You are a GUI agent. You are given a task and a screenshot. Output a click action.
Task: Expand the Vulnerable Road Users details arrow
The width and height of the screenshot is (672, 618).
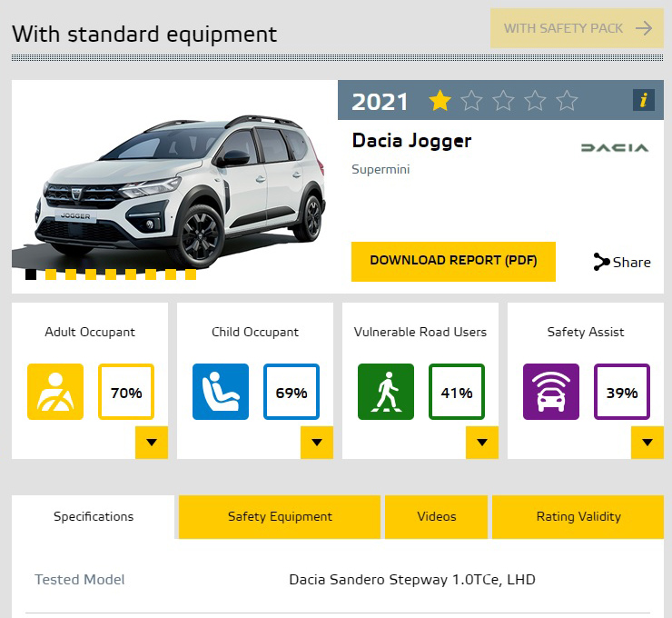[x=482, y=443]
